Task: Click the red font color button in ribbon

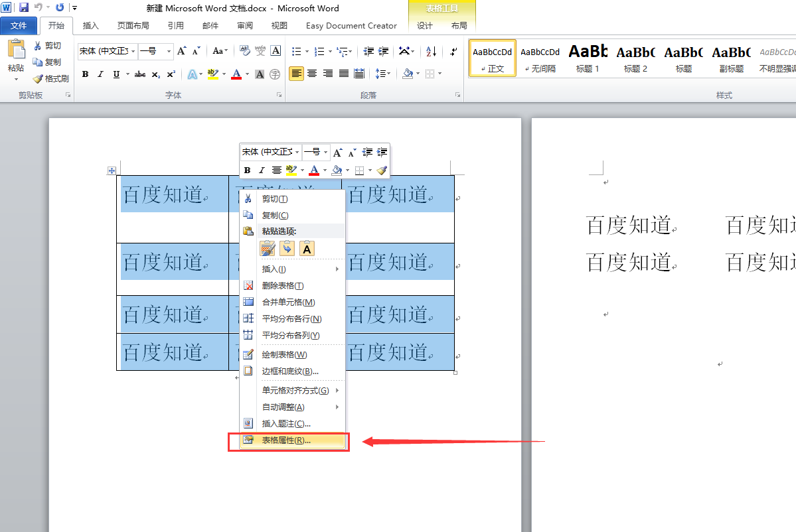Action: coord(236,74)
